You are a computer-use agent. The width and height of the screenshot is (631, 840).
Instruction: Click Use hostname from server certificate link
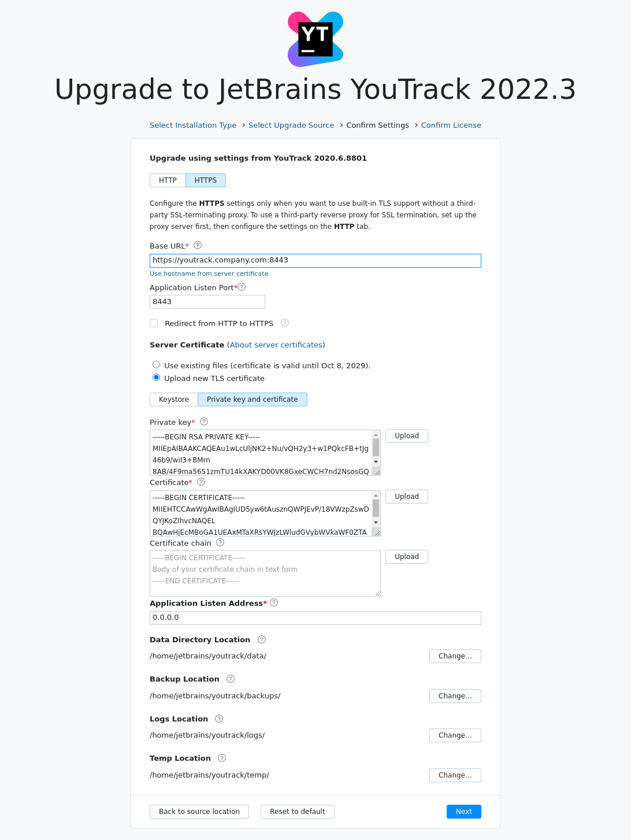coord(209,273)
